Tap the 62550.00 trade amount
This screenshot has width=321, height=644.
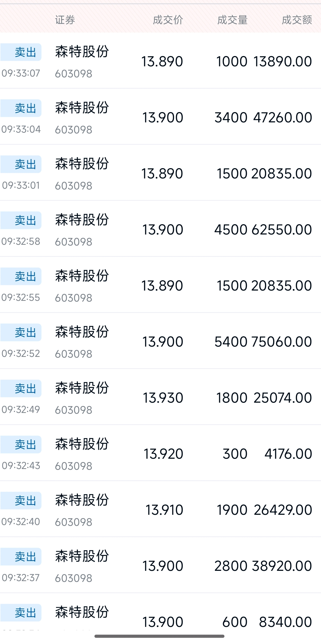[x=282, y=229]
